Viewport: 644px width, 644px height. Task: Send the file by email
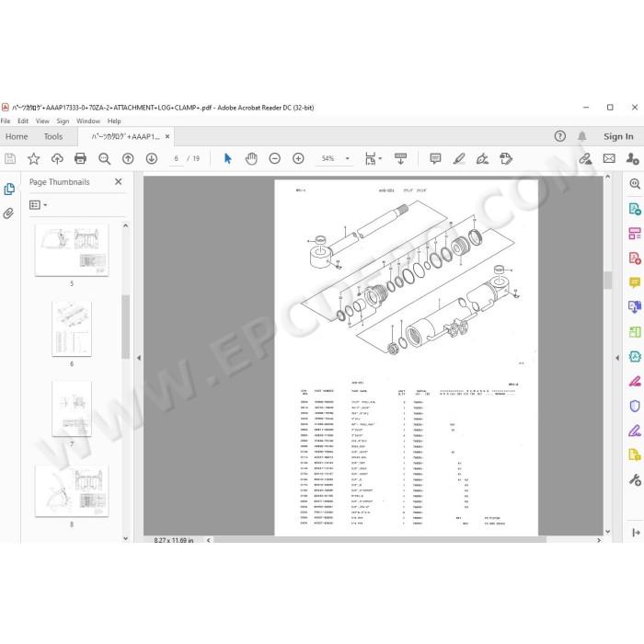click(x=609, y=158)
